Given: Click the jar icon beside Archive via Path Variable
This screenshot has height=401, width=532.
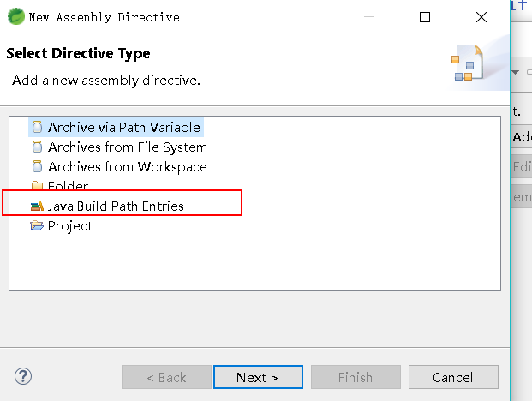Looking at the screenshot, I should (37, 127).
